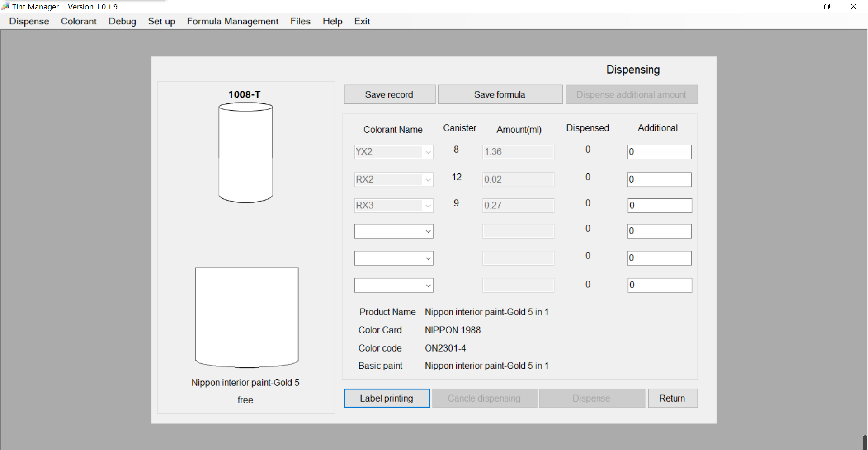Screen dimensions: 868x450
Task: Click canister number 12
Action: tap(457, 177)
